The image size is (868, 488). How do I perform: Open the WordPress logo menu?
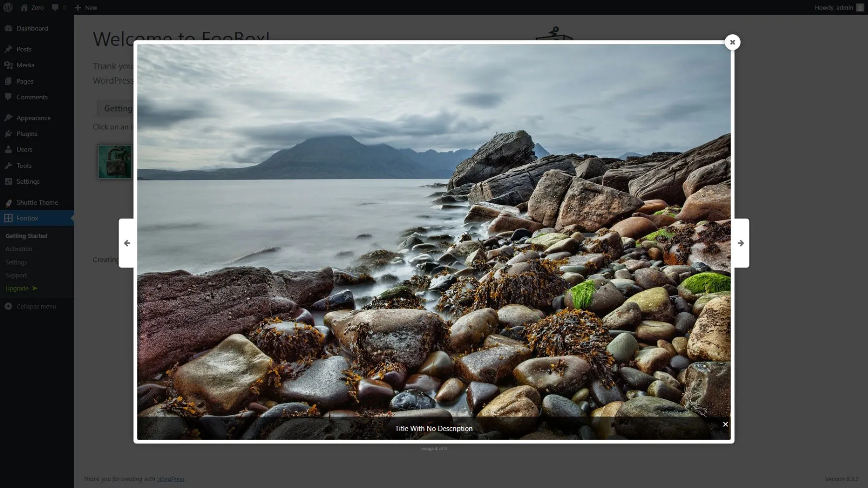[8, 7]
